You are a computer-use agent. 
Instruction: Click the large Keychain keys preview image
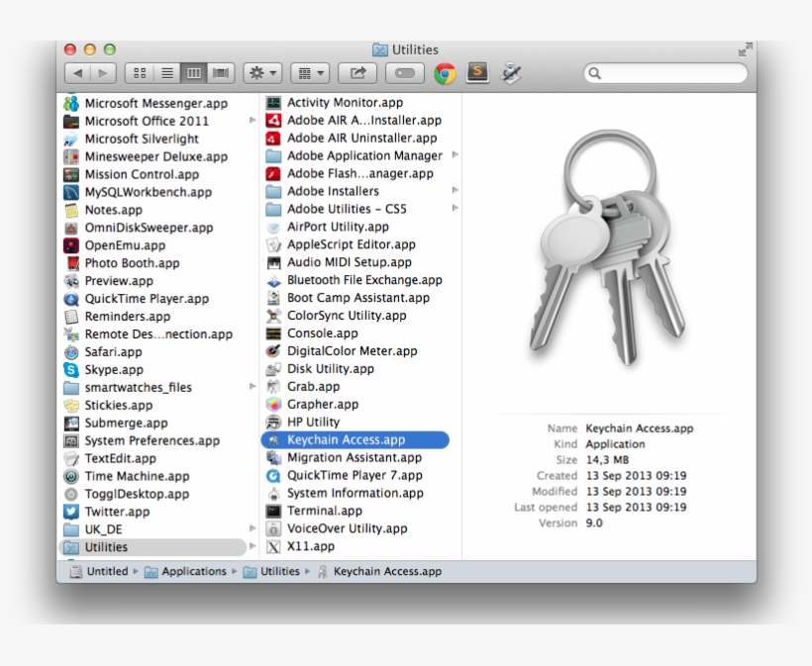click(x=609, y=247)
